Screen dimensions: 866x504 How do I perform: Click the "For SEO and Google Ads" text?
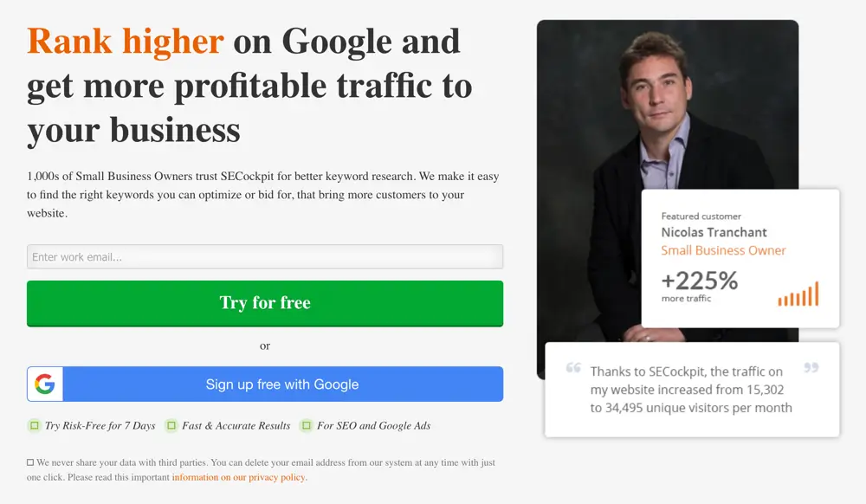click(373, 425)
